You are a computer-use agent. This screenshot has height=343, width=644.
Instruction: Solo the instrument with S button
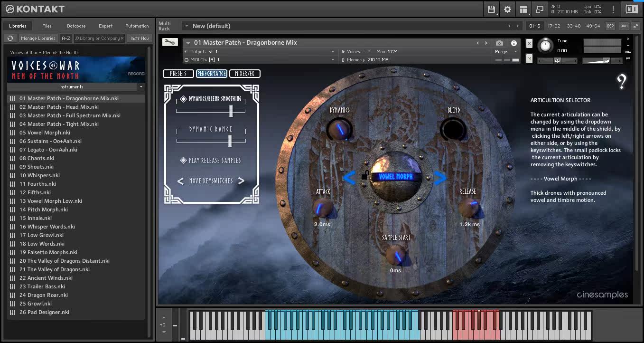click(x=530, y=44)
